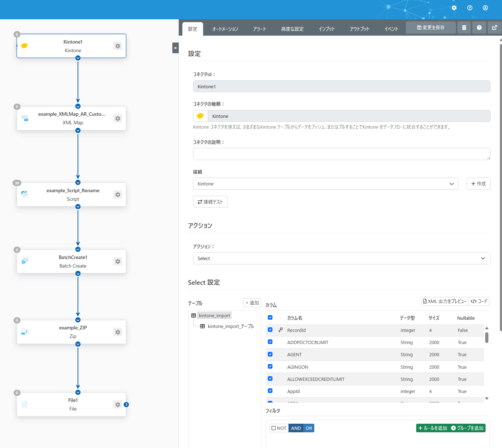The width and height of the screenshot is (502, 448).
Task: Delete connector with trash icon
Action: 464,28
